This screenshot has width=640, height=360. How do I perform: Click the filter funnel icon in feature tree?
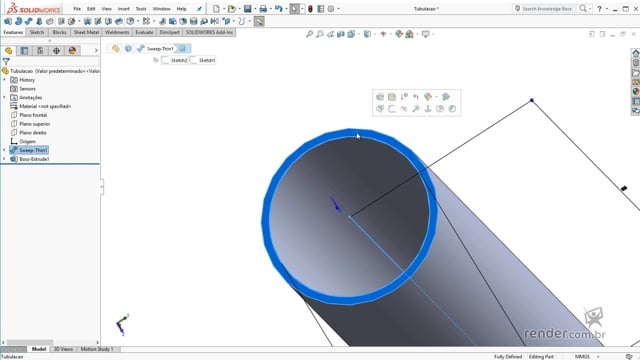point(6,62)
